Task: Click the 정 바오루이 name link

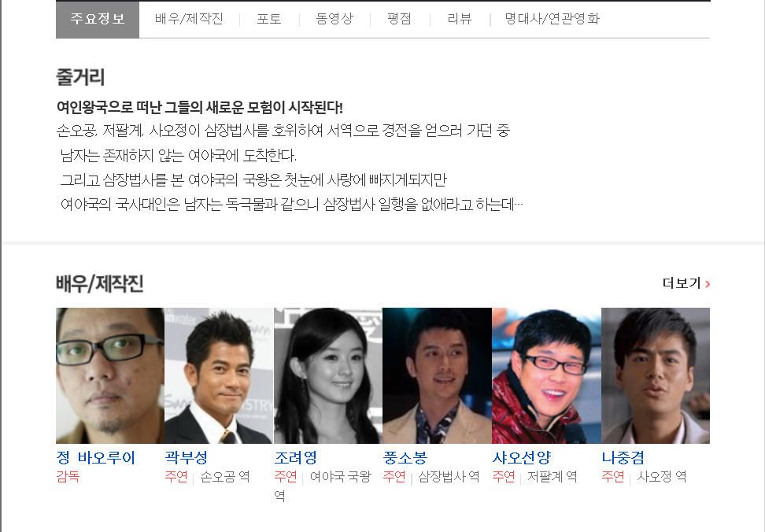Action: pyautogui.click(x=96, y=457)
